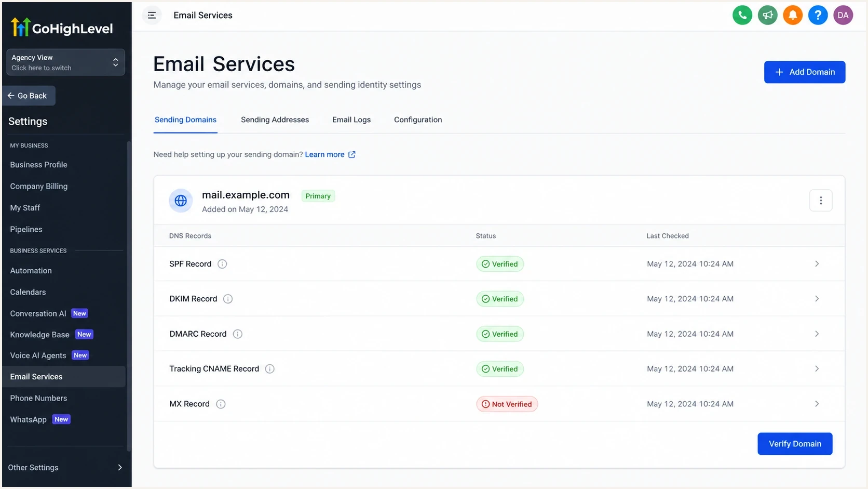Open Phone Numbers settings
Screen dimensions: 868x489
39,398
